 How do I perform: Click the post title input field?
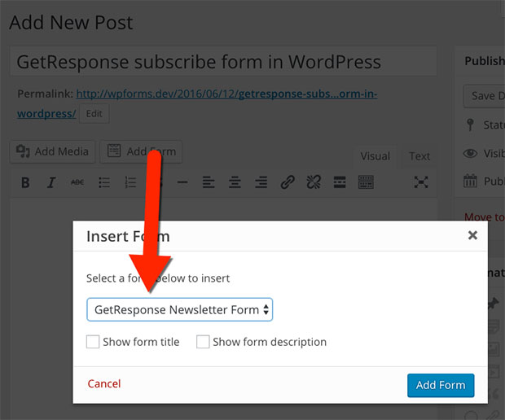pos(223,62)
